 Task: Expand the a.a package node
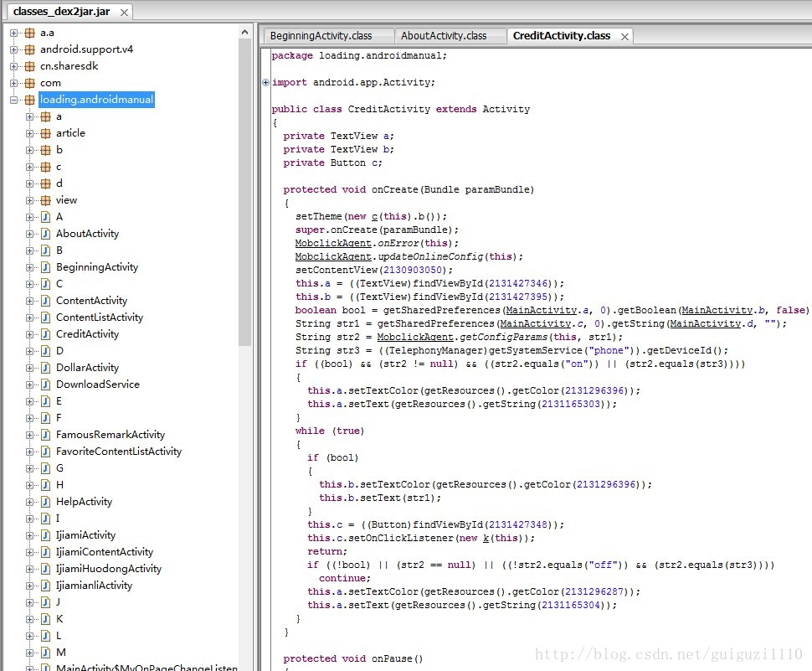14,33
